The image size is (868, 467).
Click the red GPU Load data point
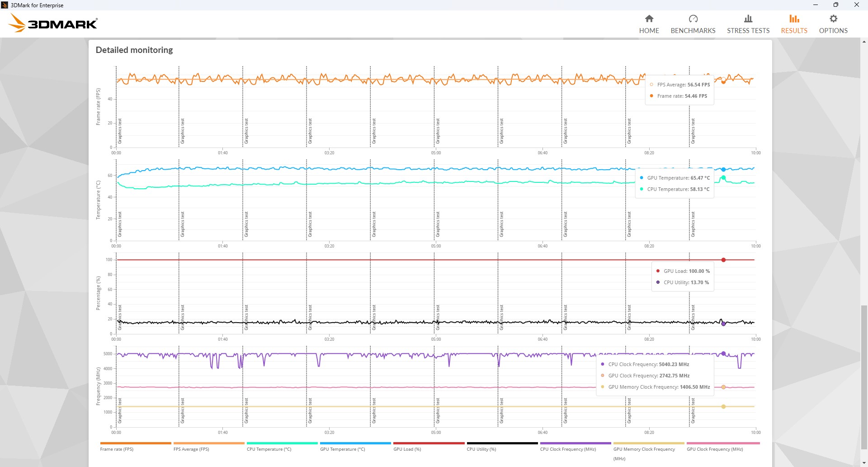click(723, 260)
